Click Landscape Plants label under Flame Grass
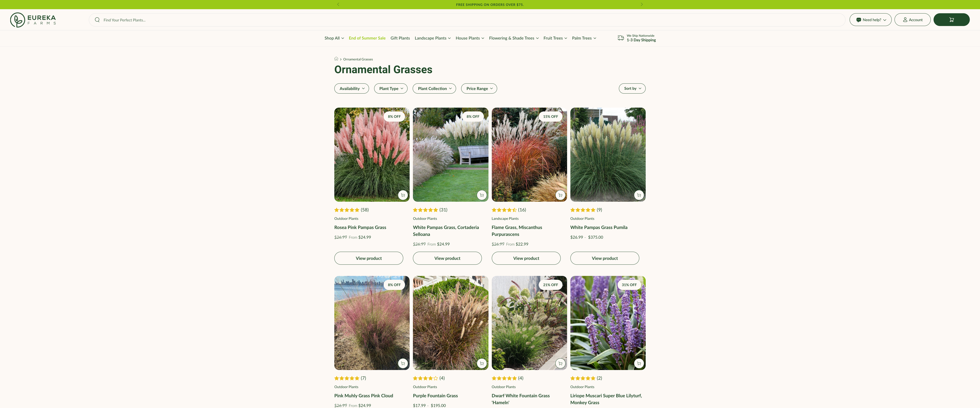The height and width of the screenshot is (408, 980). pos(505,219)
